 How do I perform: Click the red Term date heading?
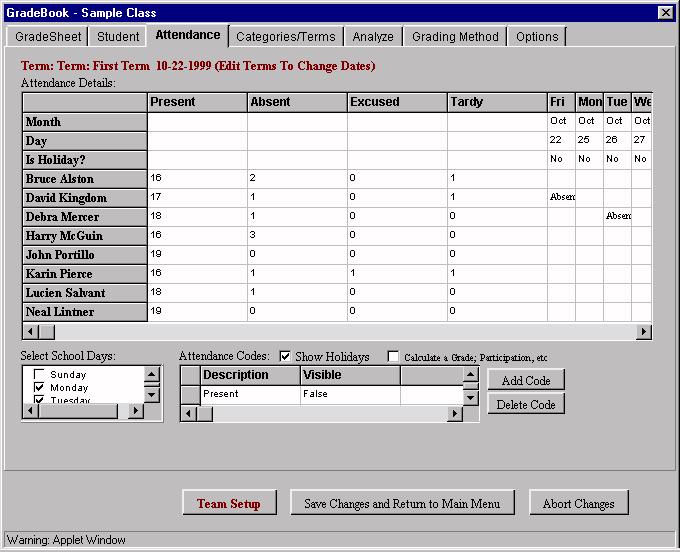(198, 66)
